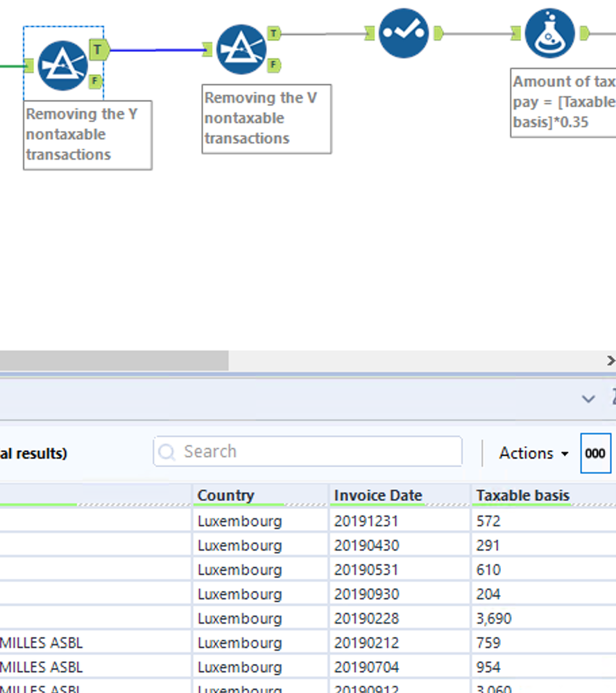Select the Filter tool removing V transactions

tap(241, 49)
